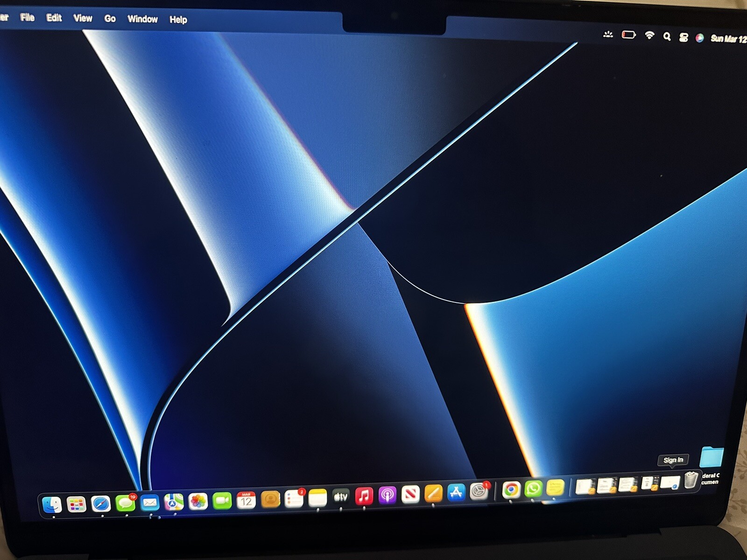Viewport: 747px width, 560px height.
Task: Open the App Store
Action: [x=456, y=492]
